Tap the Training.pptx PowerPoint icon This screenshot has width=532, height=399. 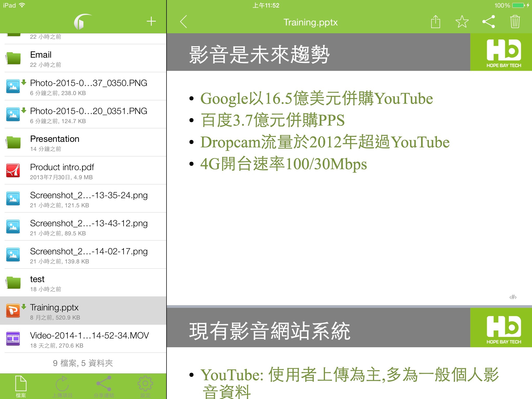click(x=13, y=311)
